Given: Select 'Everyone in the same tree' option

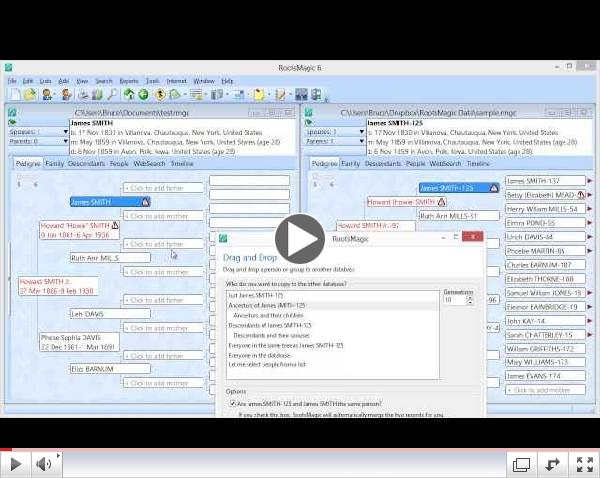Looking at the screenshot, I should [x=286, y=345].
